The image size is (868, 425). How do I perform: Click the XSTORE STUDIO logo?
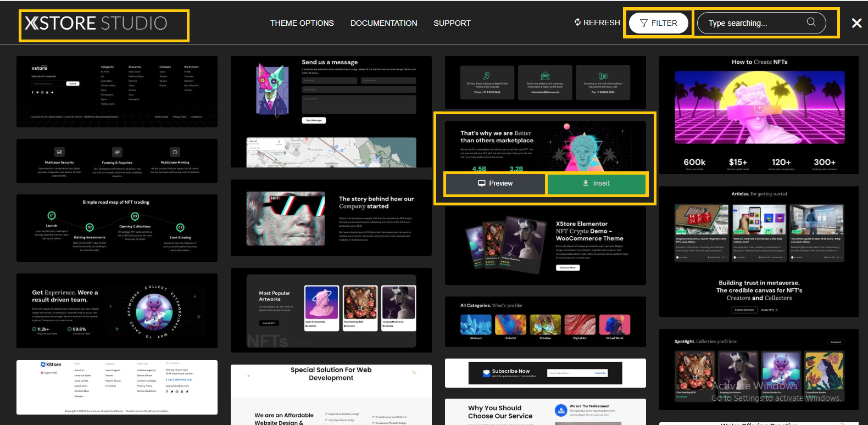[96, 23]
